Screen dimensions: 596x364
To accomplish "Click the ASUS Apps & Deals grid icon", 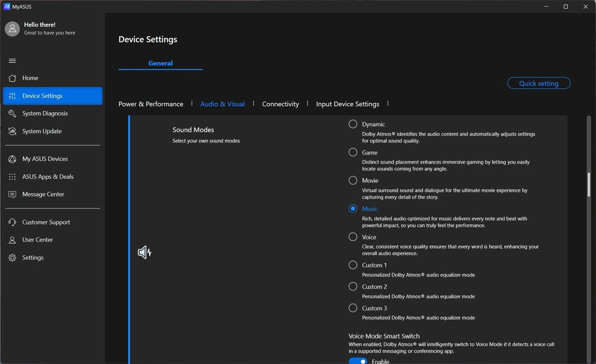I will [x=12, y=177].
